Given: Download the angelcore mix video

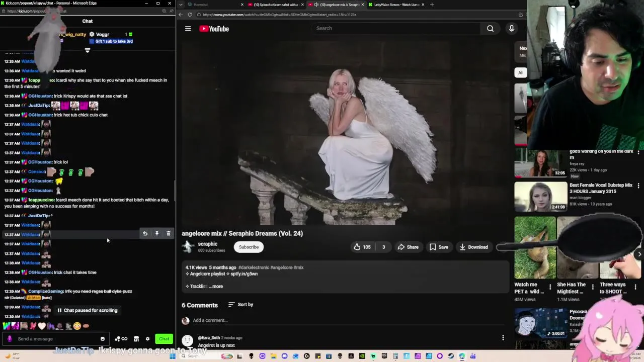Looking at the screenshot, I should (473, 247).
